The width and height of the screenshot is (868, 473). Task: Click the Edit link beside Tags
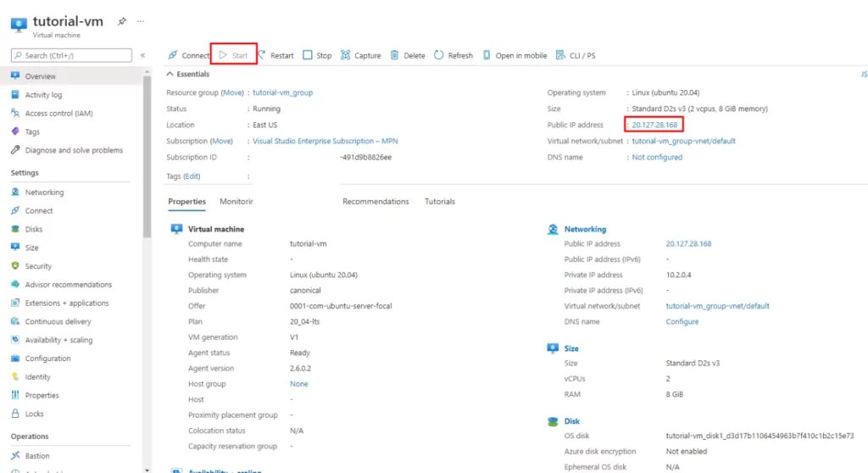coord(192,176)
